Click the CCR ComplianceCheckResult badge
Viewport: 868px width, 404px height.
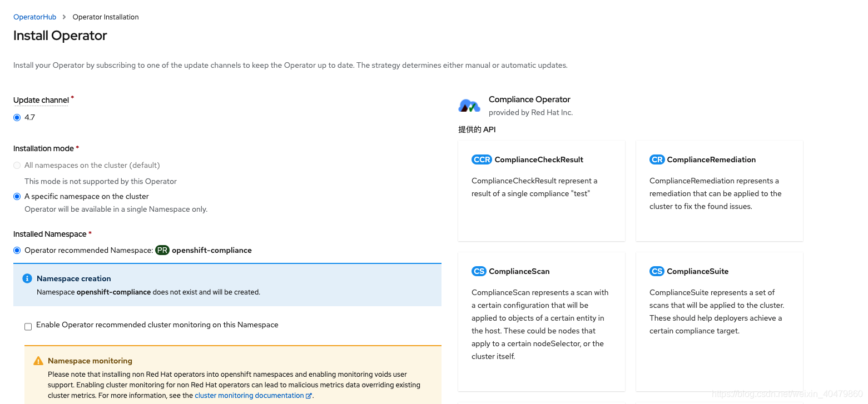(x=482, y=160)
